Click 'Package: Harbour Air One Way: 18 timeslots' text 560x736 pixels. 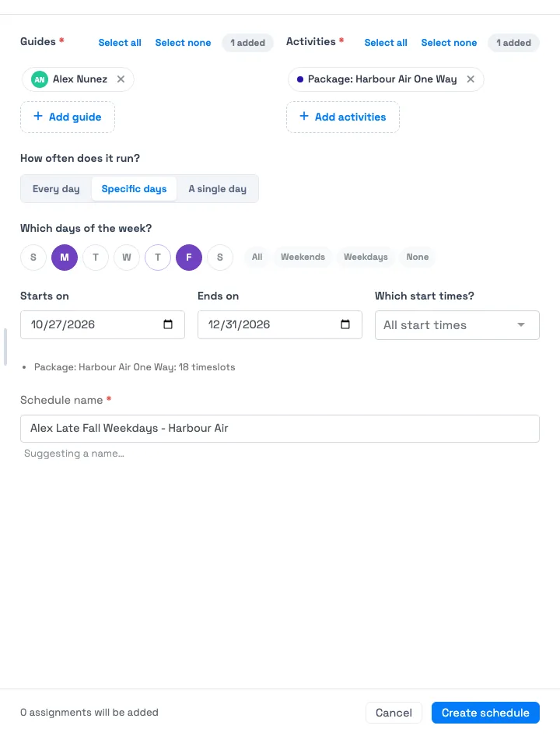[x=135, y=367]
